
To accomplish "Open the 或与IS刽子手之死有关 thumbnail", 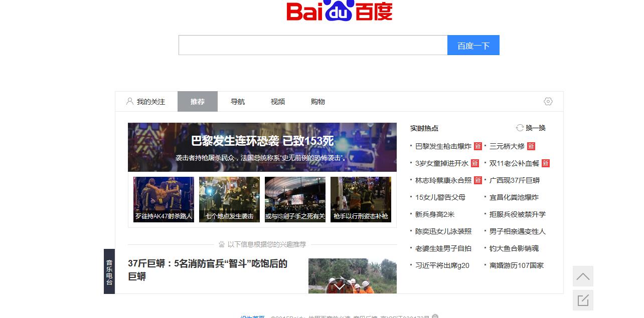I will pos(295,199).
